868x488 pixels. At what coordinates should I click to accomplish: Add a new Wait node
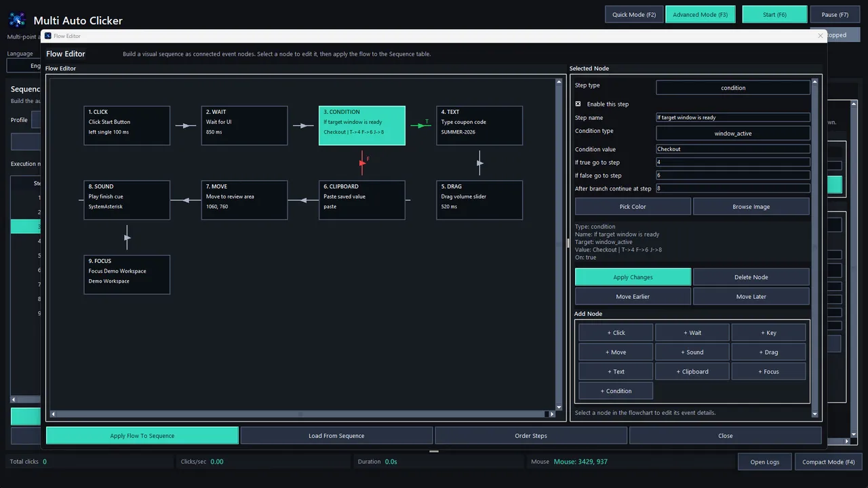coord(692,333)
